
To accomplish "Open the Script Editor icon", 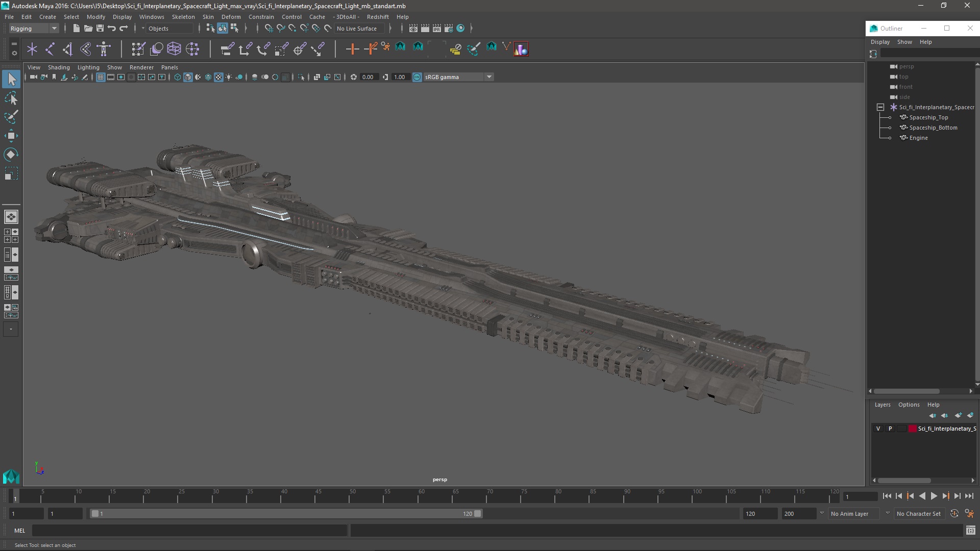I will (x=970, y=531).
